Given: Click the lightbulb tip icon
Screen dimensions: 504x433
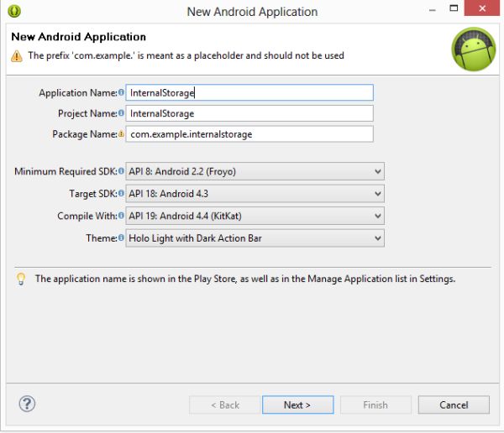Looking at the screenshot, I should point(21,279).
